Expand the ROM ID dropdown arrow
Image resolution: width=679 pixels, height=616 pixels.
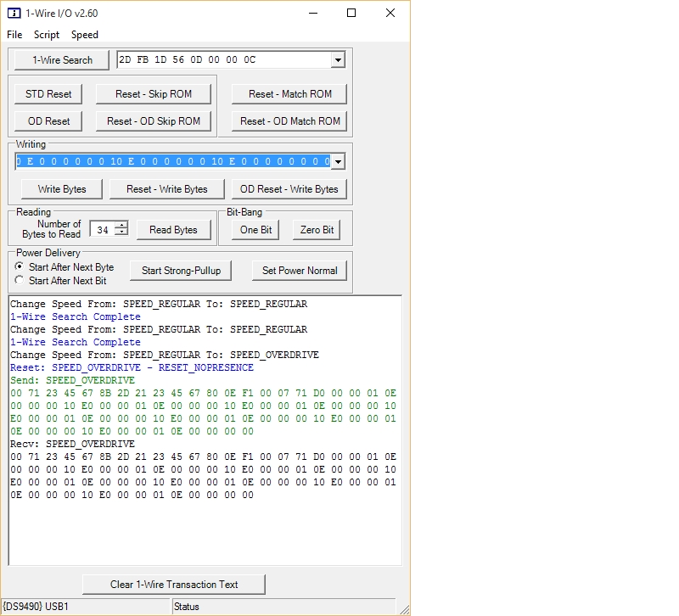pos(338,59)
